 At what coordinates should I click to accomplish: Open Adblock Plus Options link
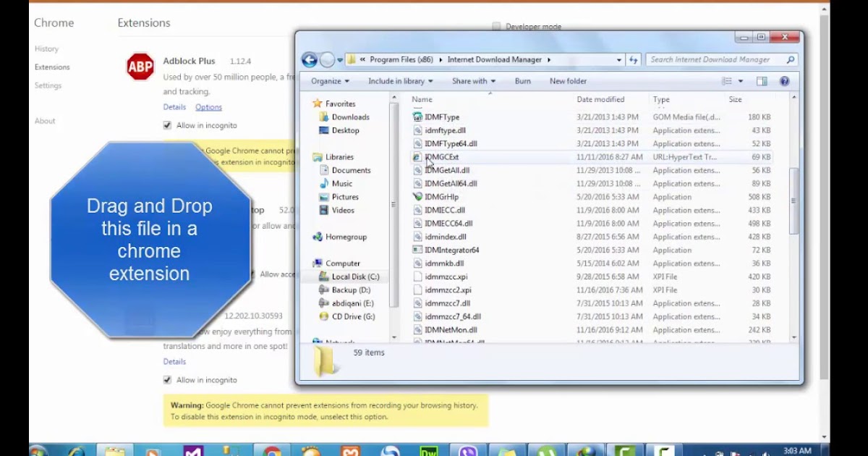click(208, 107)
